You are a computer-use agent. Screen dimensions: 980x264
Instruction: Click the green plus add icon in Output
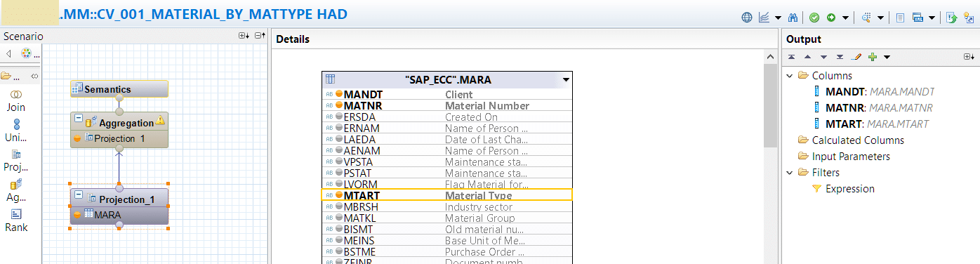click(873, 57)
